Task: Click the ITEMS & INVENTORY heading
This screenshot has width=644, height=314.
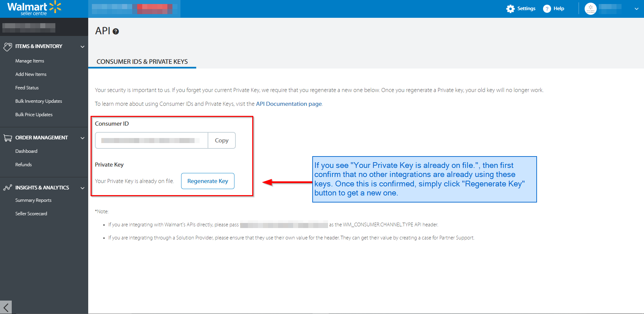Action: (39, 46)
